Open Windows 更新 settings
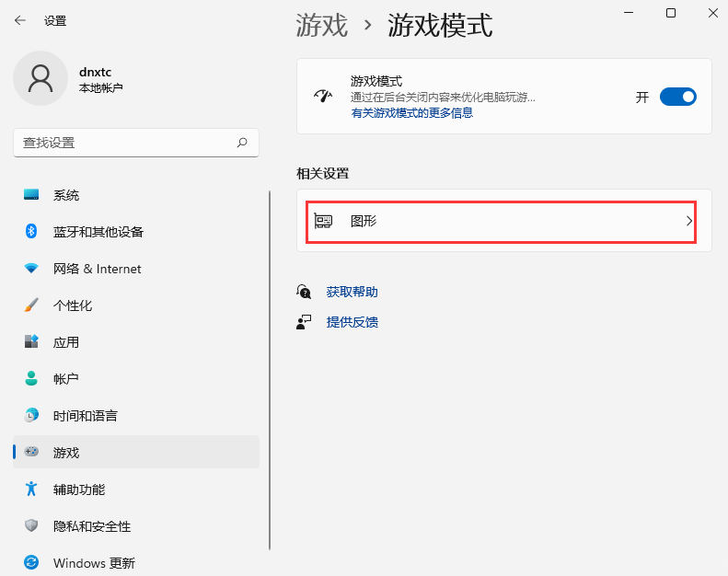 tap(136, 562)
